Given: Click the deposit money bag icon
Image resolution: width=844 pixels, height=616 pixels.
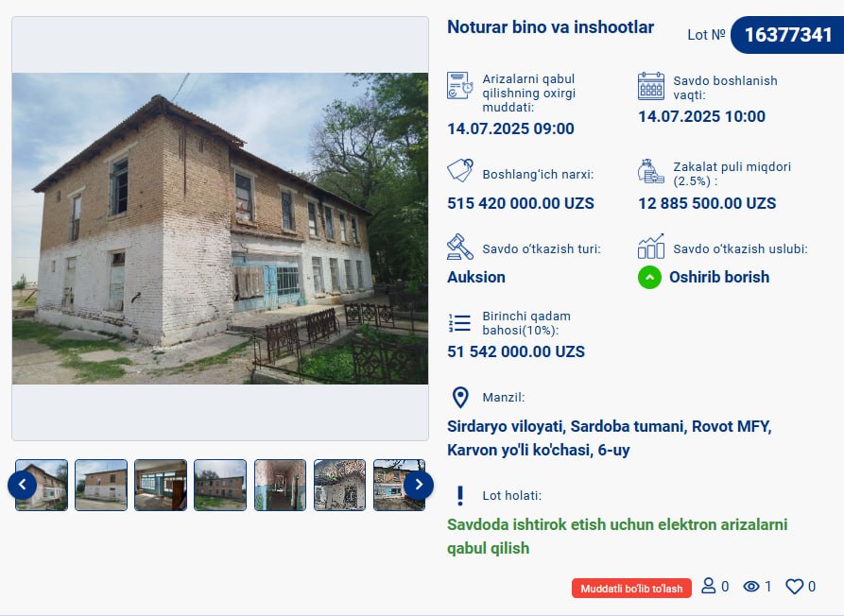Looking at the screenshot, I should [x=650, y=172].
